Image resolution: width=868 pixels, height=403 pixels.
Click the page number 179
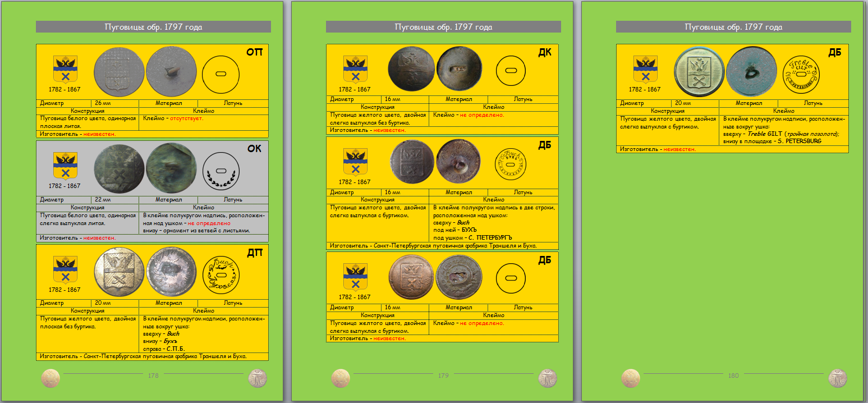coord(443,376)
